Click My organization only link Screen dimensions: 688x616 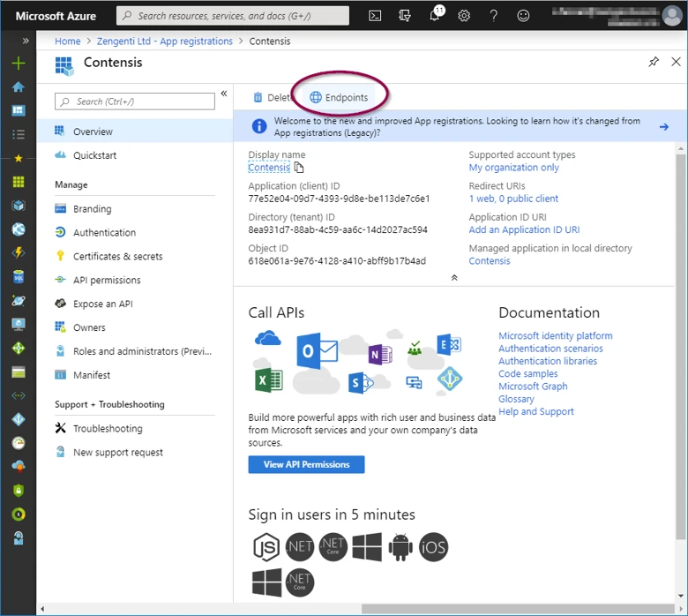tap(514, 168)
